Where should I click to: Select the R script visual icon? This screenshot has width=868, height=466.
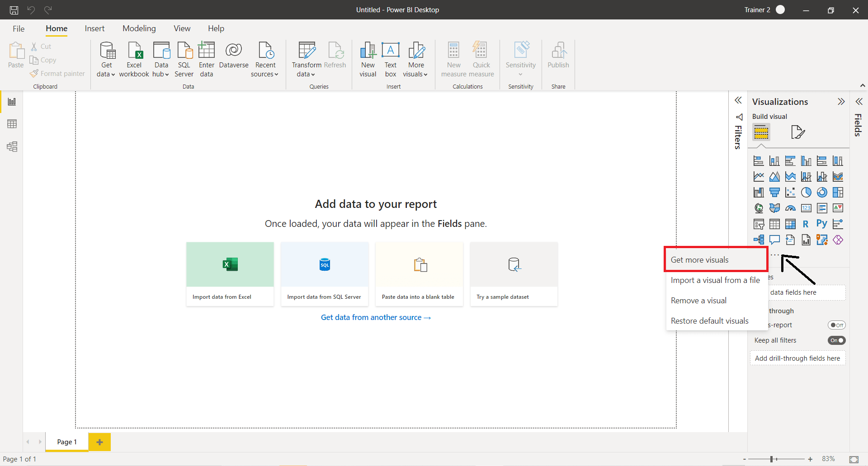click(x=807, y=224)
